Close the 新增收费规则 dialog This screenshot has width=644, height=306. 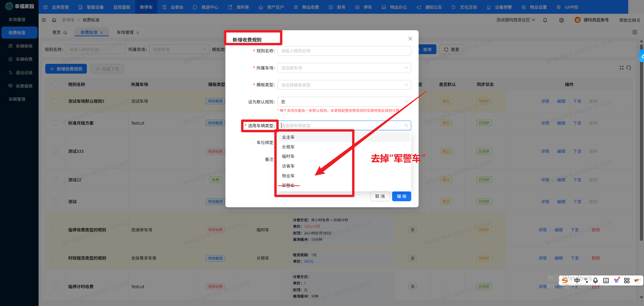410,39
